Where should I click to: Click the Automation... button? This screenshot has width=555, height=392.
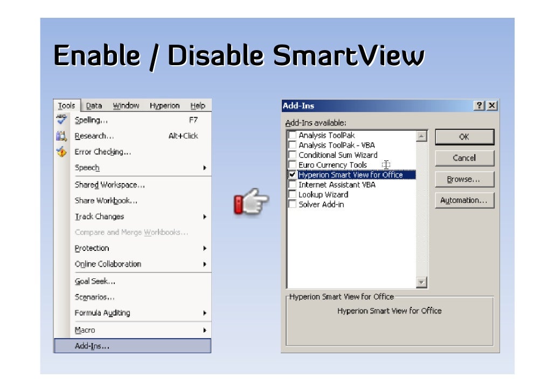click(464, 200)
